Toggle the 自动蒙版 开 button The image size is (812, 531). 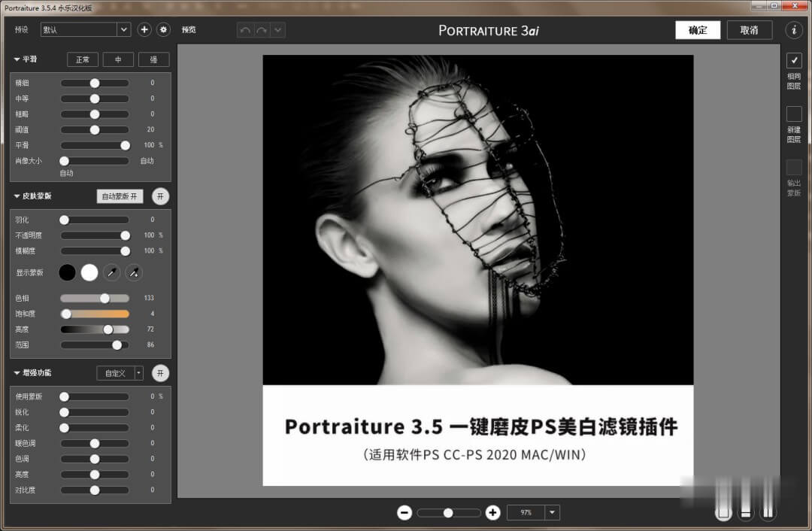click(120, 196)
